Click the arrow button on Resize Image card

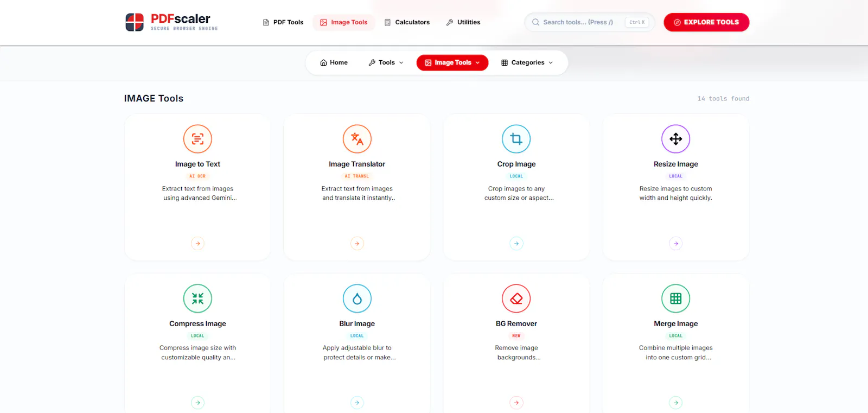coord(676,244)
